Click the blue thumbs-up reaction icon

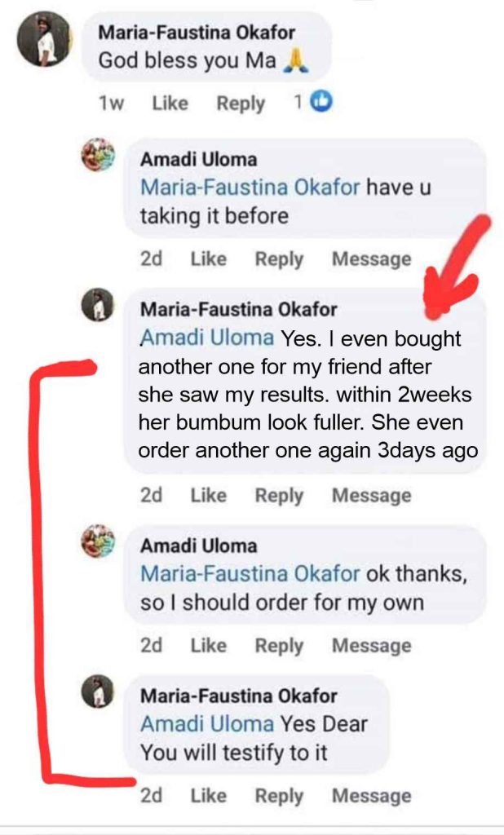(323, 102)
